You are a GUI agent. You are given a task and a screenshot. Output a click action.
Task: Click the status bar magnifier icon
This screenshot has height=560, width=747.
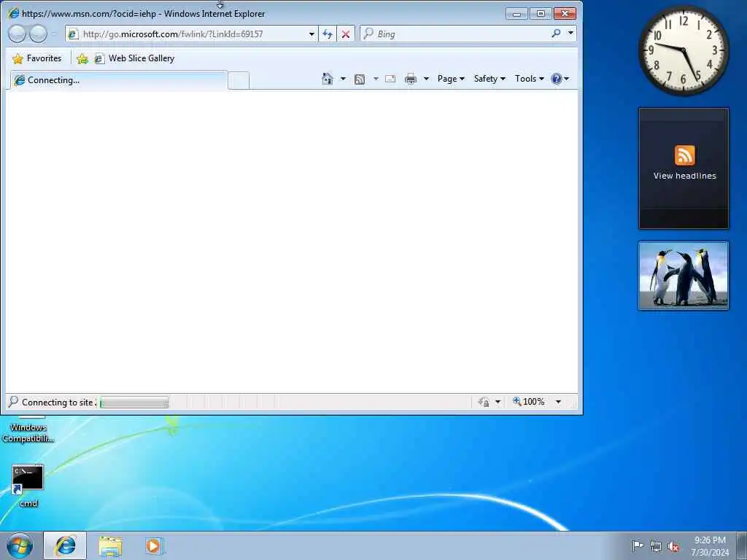pos(13,402)
